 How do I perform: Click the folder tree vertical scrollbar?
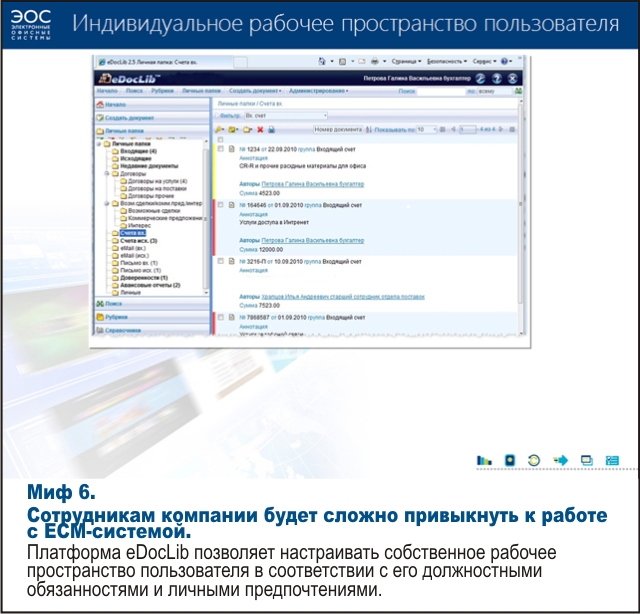coord(206,216)
